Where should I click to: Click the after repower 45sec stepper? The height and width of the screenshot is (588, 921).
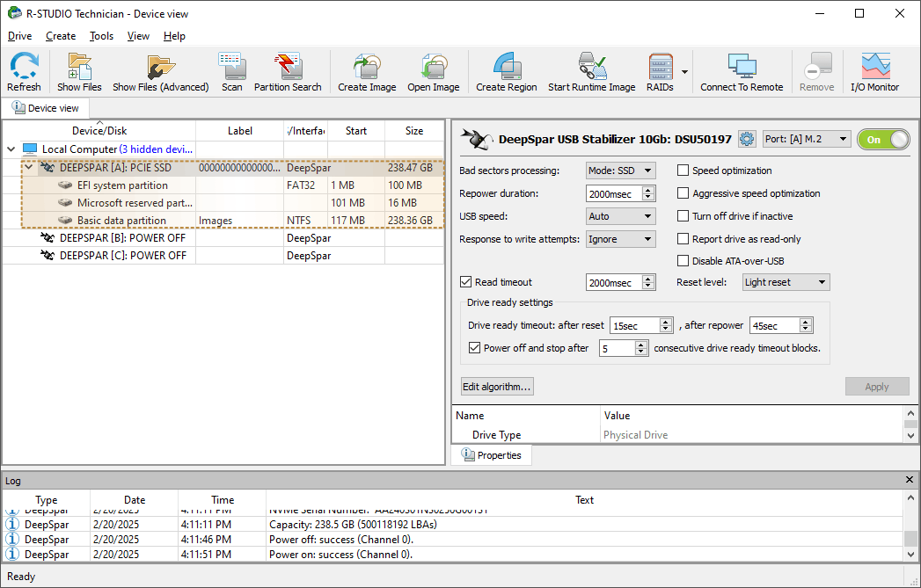coord(807,325)
